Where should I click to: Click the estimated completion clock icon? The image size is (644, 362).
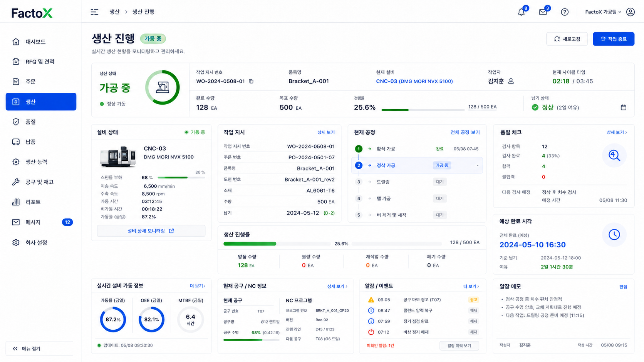pyautogui.click(x=614, y=235)
